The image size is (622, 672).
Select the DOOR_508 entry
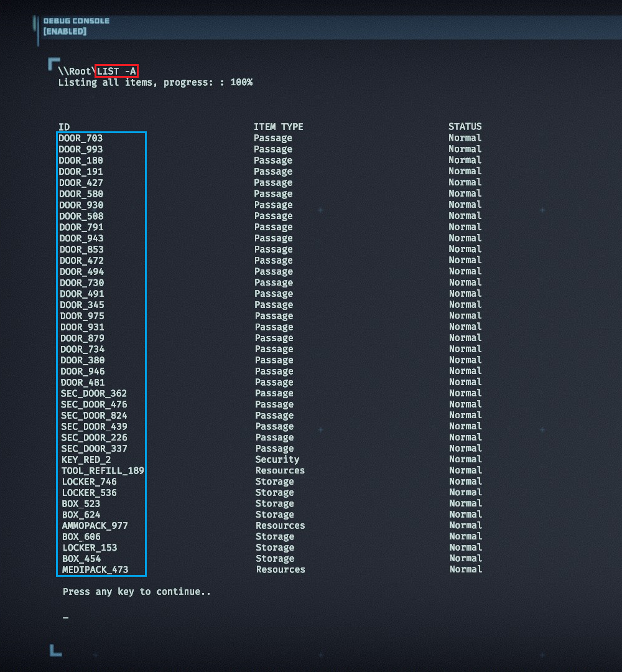(x=81, y=216)
